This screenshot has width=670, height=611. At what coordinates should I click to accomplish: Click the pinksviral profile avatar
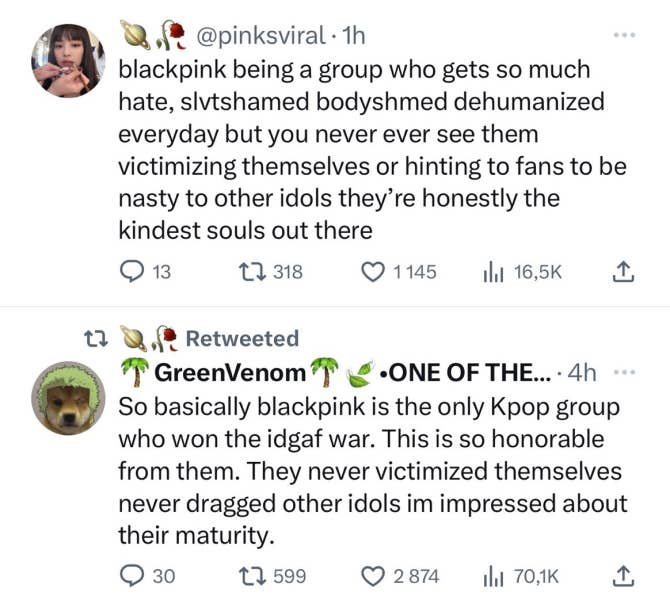[x=67, y=61]
